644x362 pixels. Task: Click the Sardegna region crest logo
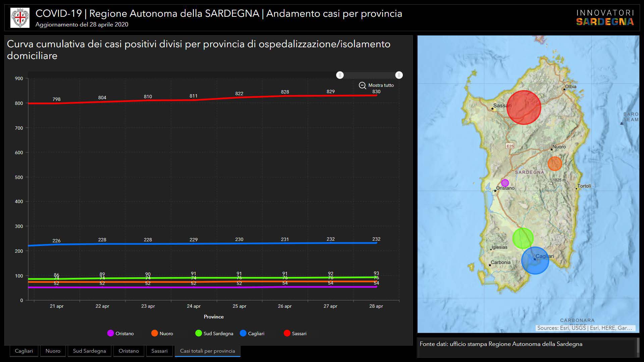point(20,18)
